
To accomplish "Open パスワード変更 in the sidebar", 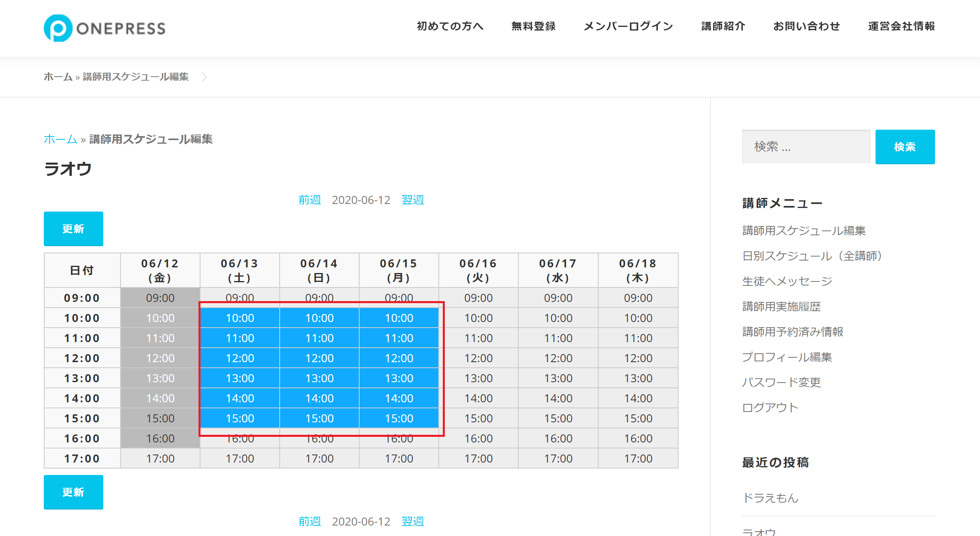I will click(x=782, y=382).
